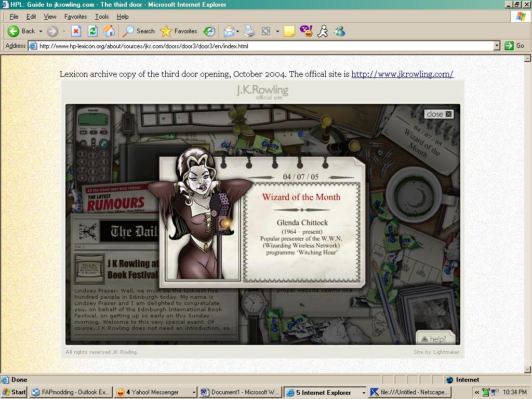Open the Tools menu
532x399 pixels.
click(102, 17)
